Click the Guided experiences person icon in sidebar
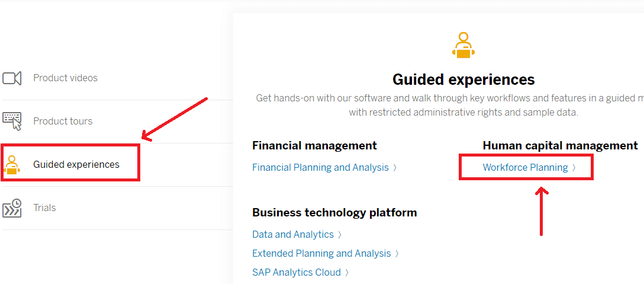 point(12,164)
